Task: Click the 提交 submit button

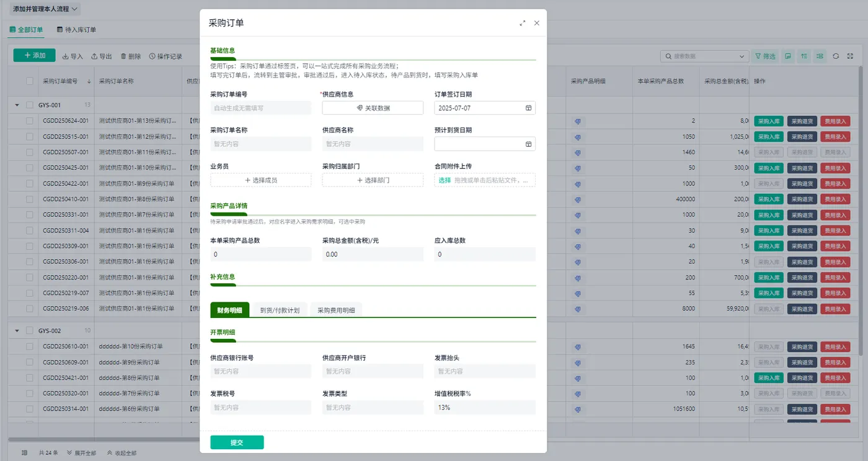Action: (237, 442)
